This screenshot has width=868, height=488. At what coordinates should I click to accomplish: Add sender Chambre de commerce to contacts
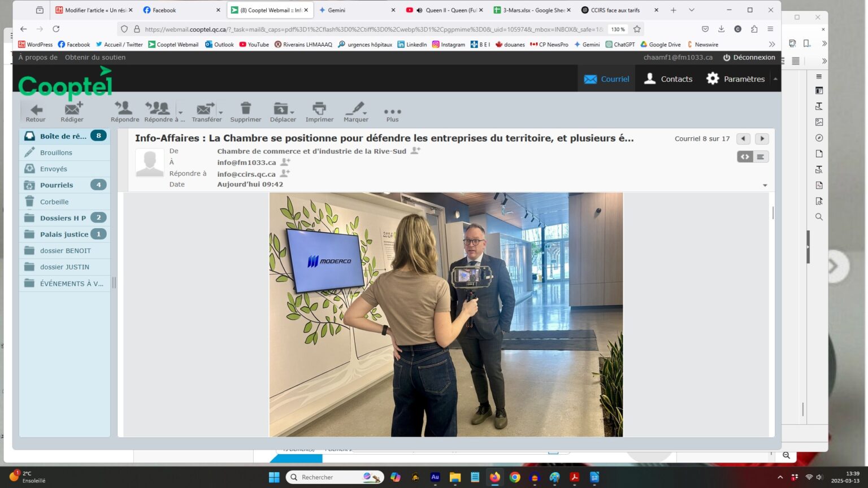[x=415, y=151]
